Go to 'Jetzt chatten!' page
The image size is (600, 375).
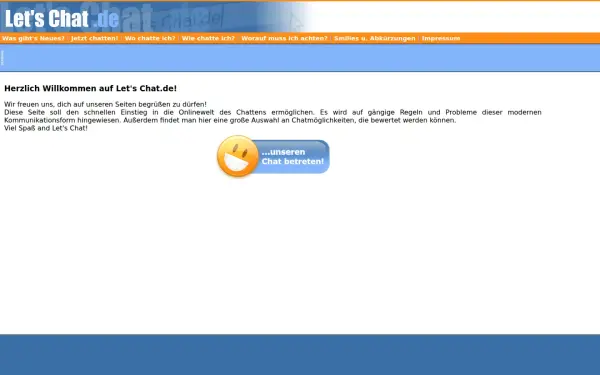click(95, 38)
